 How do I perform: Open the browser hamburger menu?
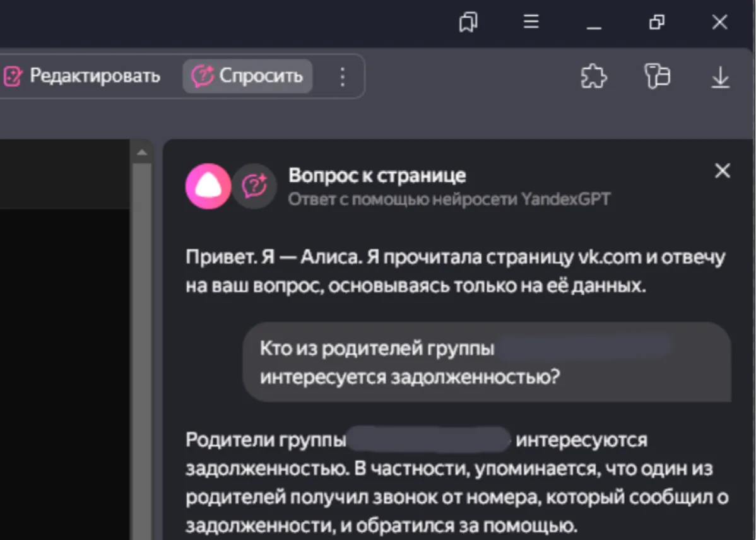[531, 21]
